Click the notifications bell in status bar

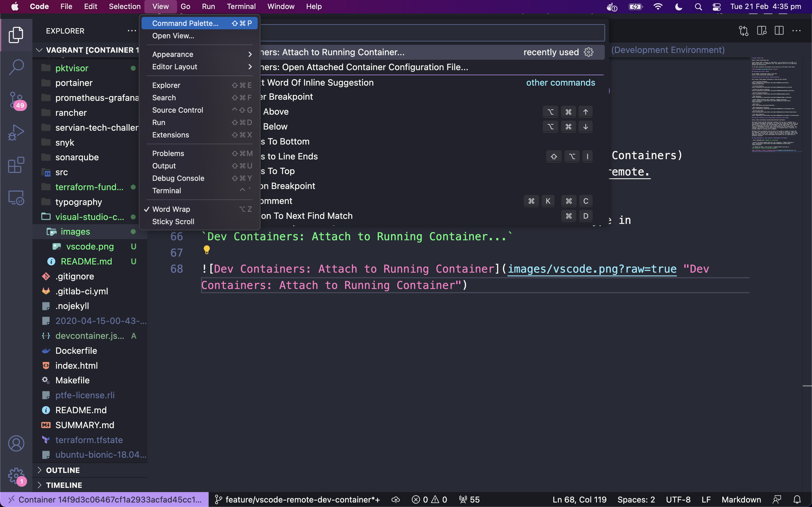[797, 500]
